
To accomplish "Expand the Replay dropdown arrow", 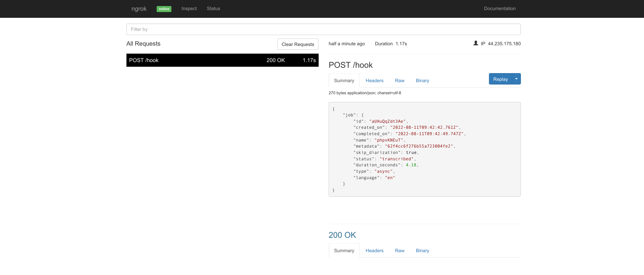I will point(517,79).
